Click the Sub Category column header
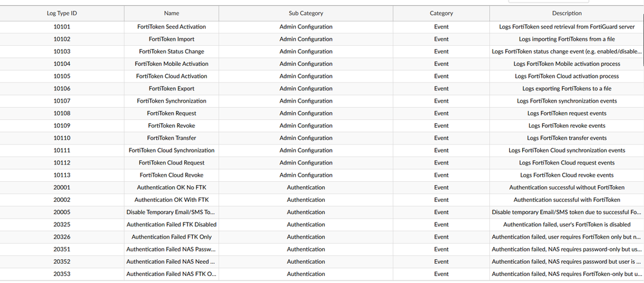This screenshot has width=644, height=283. pos(306,13)
